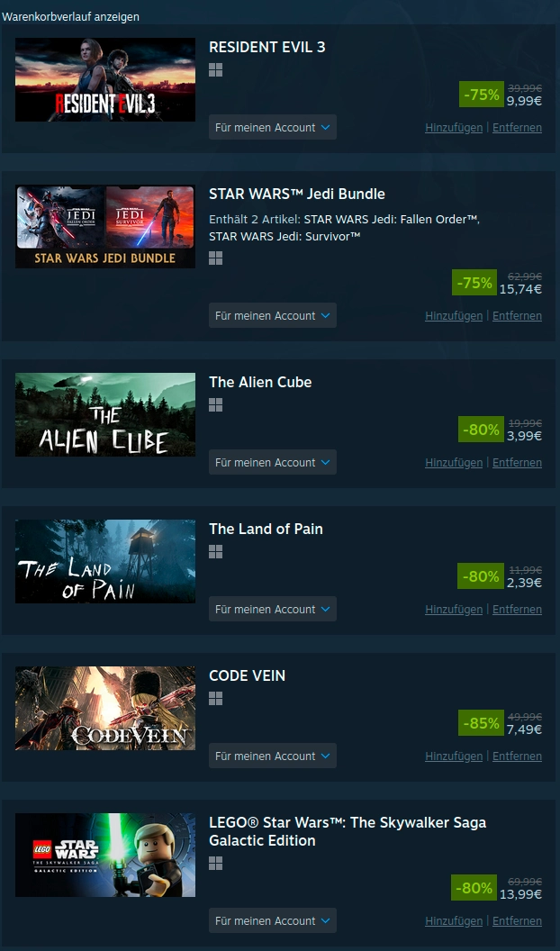560x951 pixels.
Task: Open the STAR WARS Jedi Bundle cover image
Action: (x=105, y=226)
